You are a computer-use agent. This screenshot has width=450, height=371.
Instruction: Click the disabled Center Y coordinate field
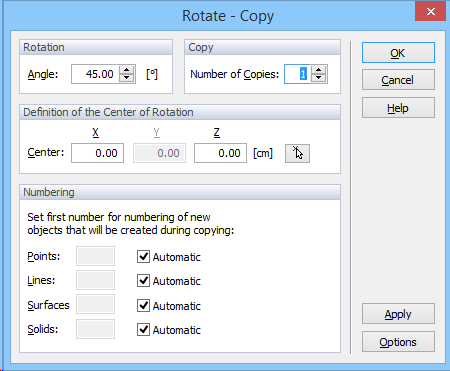click(x=159, y=153)
